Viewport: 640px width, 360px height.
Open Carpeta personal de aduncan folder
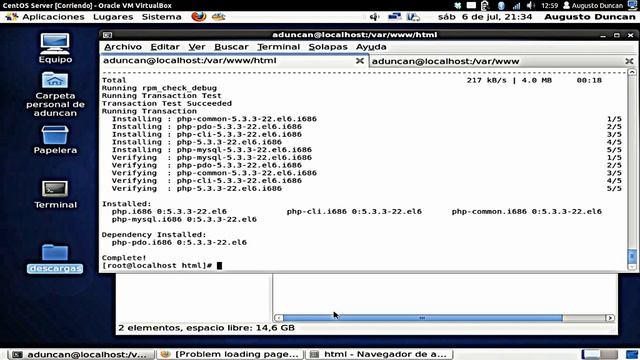click(55, 94)
